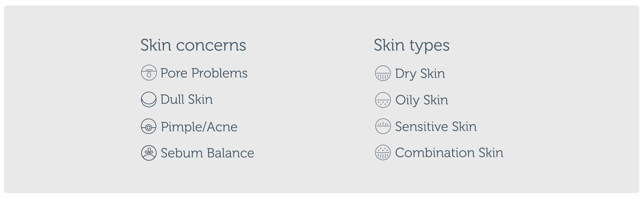Choose the Sensitive Skin text label
This screenshot has width=644, height=199.
pos(436,127)
